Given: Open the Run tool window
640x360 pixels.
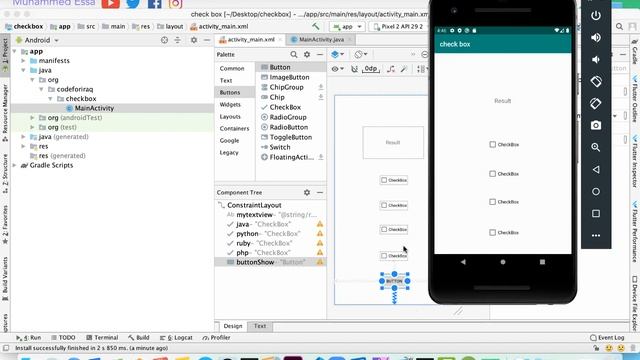Looking at the screenshot, I should tap(29, 338).
